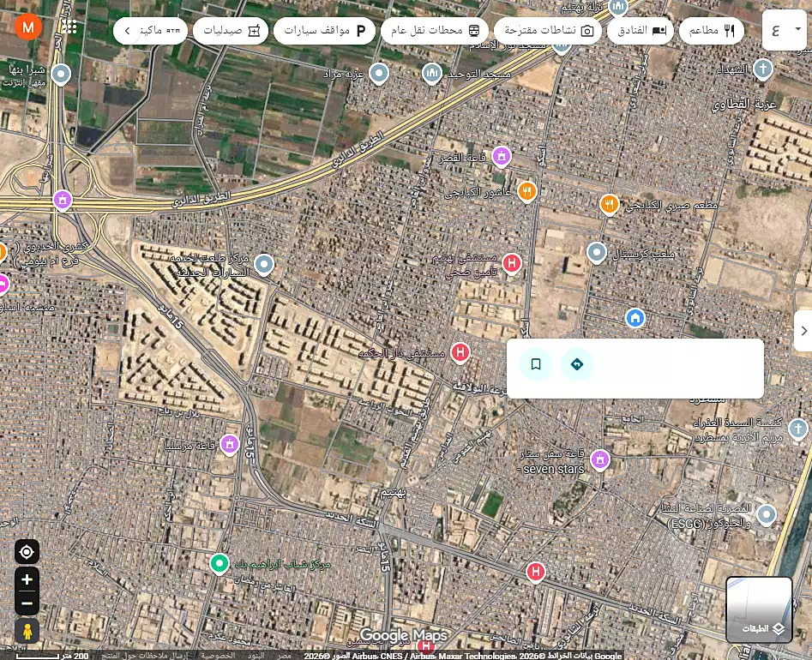Screen dimensions: 812x660
Task: Click the الشهداء church pin
Action: tap(762, 69)
